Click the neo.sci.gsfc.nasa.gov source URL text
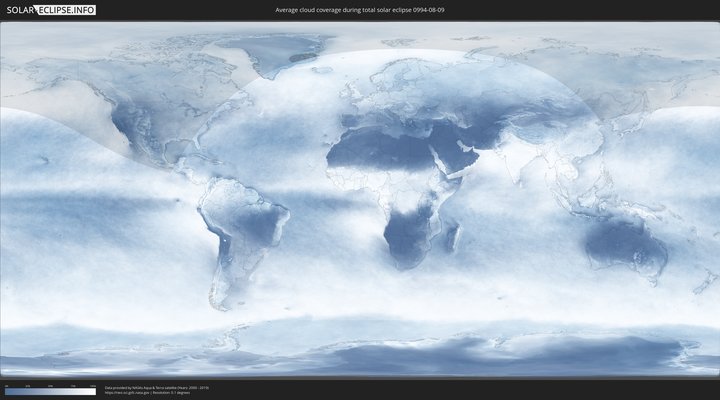The image size is (720, 400). (127, 393)
